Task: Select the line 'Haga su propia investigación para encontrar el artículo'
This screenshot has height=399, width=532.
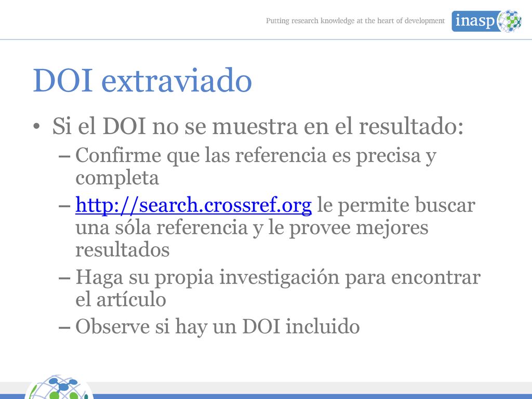Action: pyautogui.click(x=277, y=288)
